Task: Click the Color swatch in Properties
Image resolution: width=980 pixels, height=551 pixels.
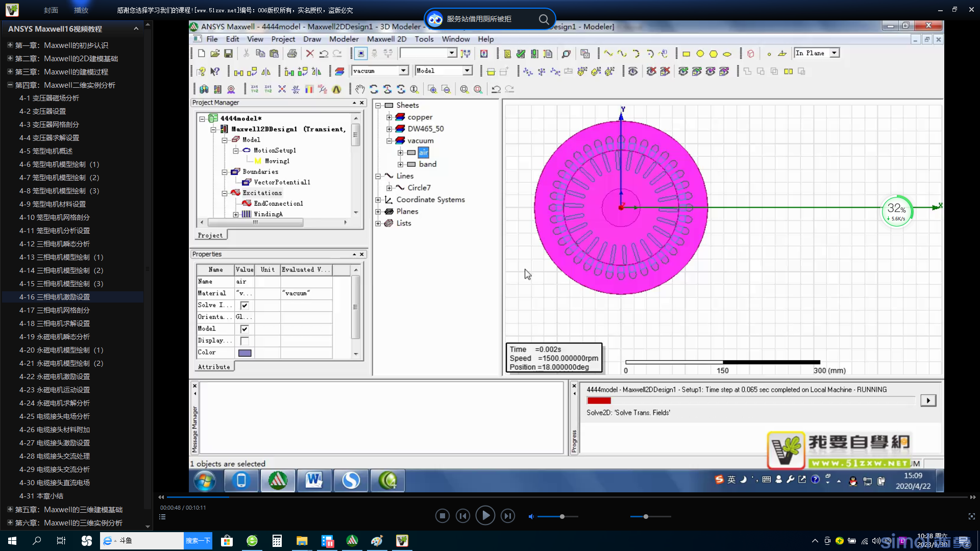Action: tap(245, 353)
